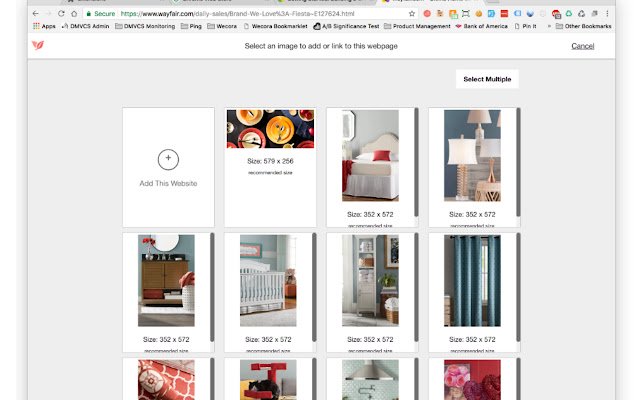Open the browser home page icon
The image size is (640, 400).
74,13
